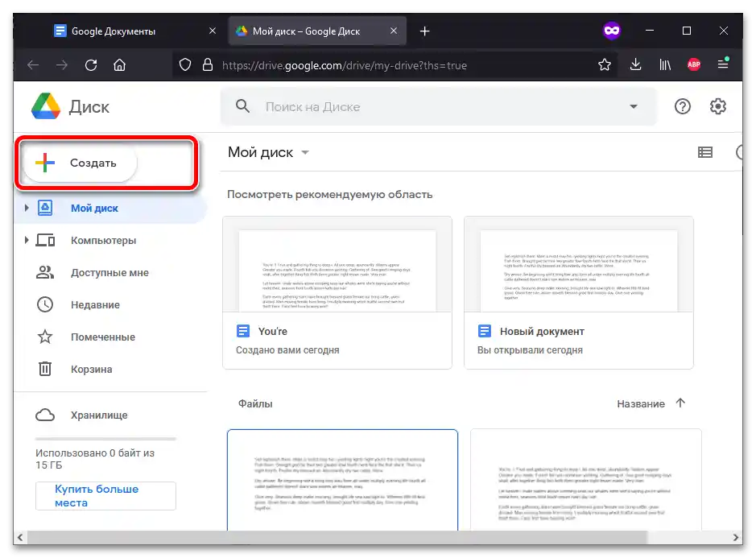Click the browser forward arrow
Image resolution: width=756 pixels, height=558 pixels.
62,65
